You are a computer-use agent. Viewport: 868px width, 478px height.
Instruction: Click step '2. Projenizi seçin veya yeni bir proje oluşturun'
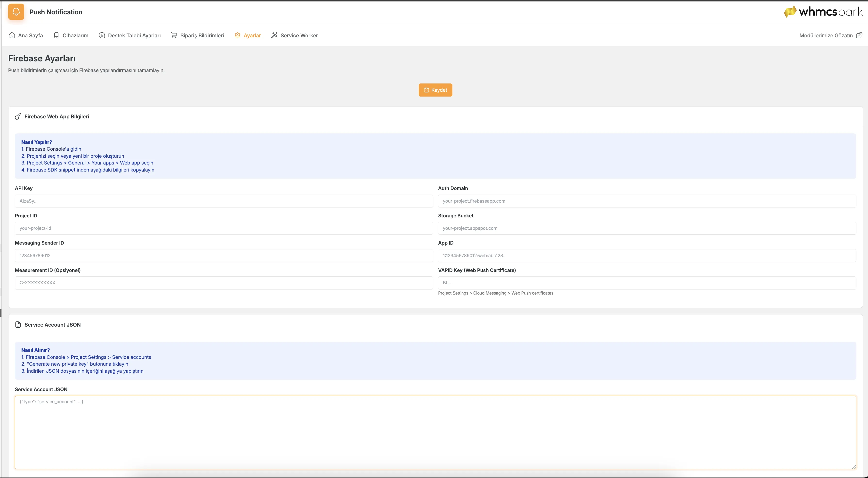(73, 156)
